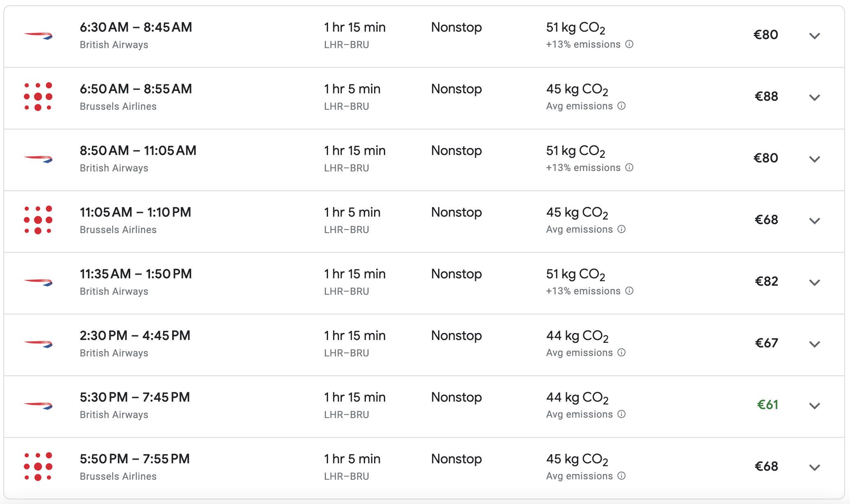
Task: Click the emissions info icon for 6:30 AM flight
Action: click(x=629, y=44)
